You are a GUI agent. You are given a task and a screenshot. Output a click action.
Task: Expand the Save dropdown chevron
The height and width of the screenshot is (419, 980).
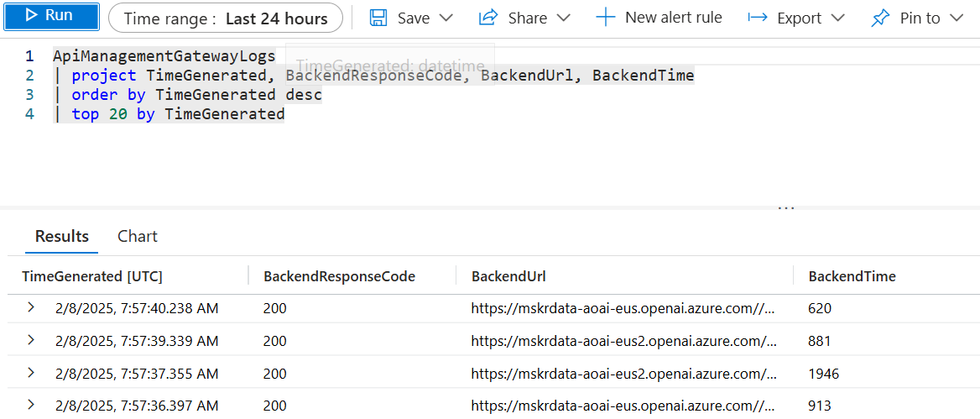pos(446,18)
